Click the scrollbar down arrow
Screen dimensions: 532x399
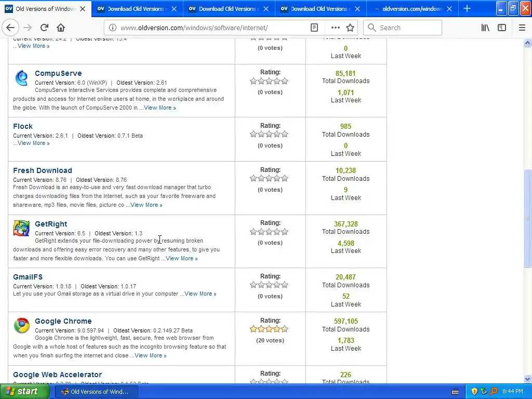[527, 379]
